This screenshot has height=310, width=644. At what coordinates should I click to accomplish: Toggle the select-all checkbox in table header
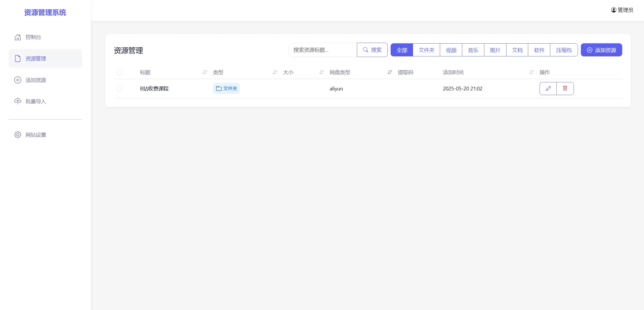pyautogui.click(x=120, y=72)
